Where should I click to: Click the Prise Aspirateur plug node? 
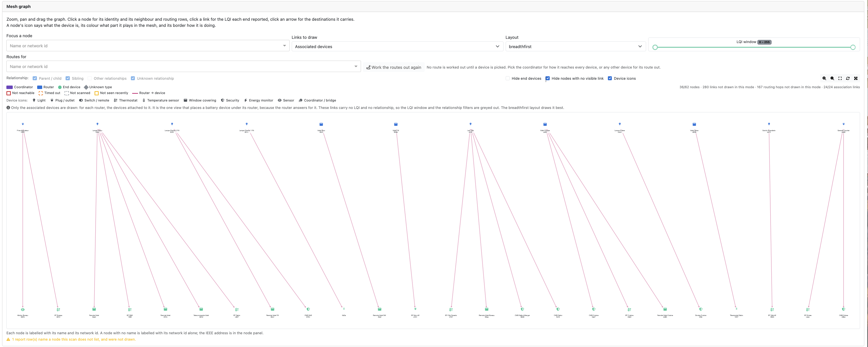pyautogui.click(x=23, y=124)
